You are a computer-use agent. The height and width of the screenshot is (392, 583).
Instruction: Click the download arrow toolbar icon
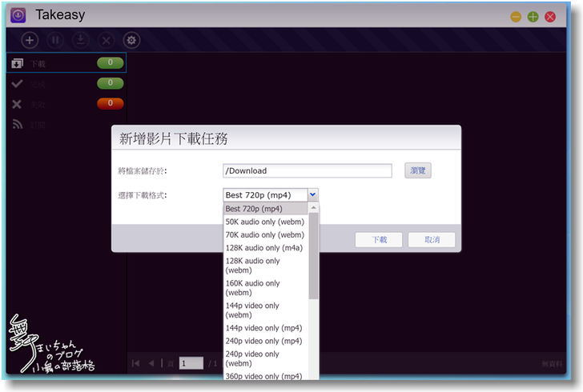81,40
